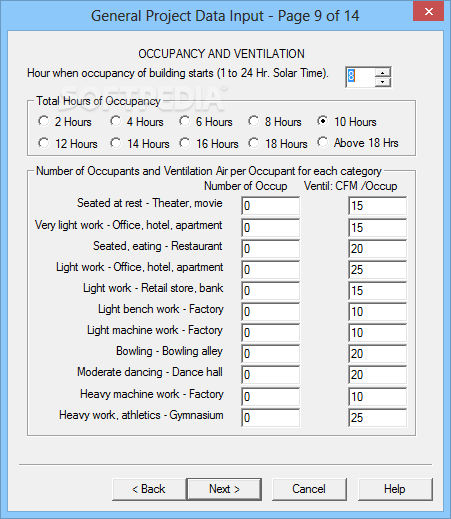This screenshot has height=519, width=451.
Task: Edit ventilation CFM for Light bench work - Factory
Action: tap(377, 312)
